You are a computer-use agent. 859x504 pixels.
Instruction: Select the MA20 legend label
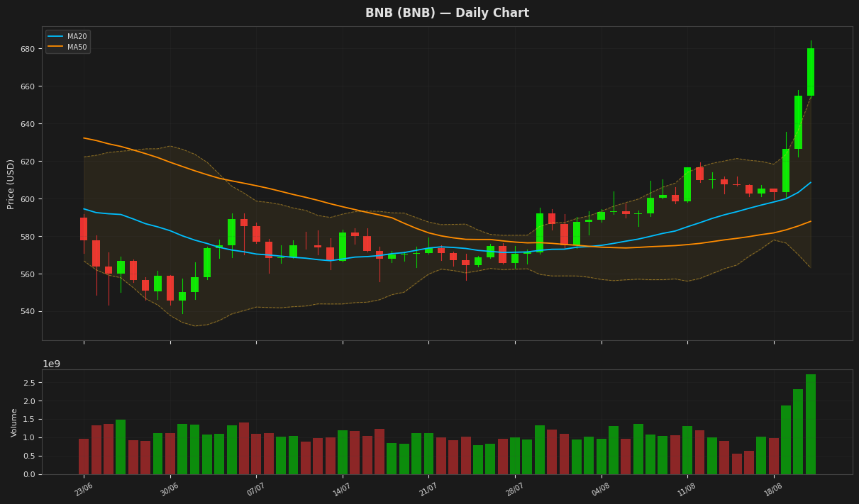77,37
